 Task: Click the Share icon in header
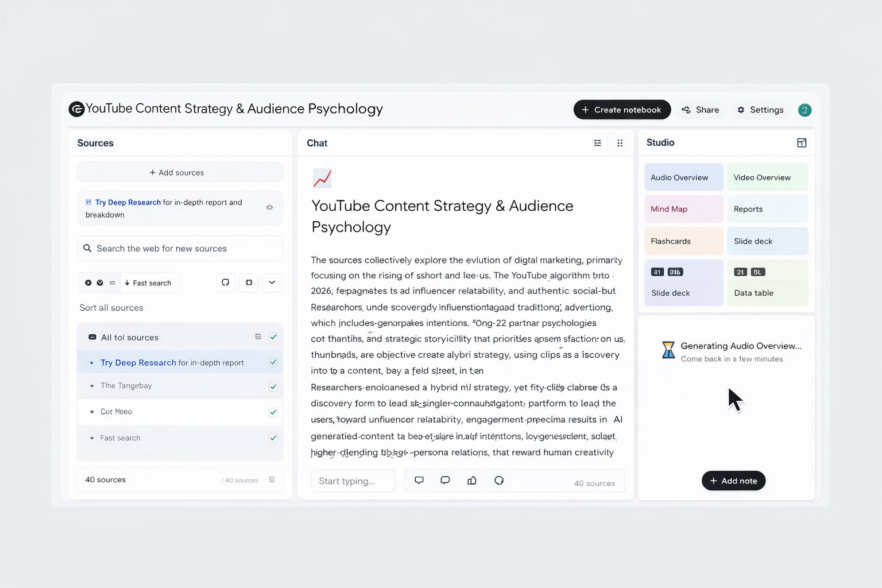686,110
